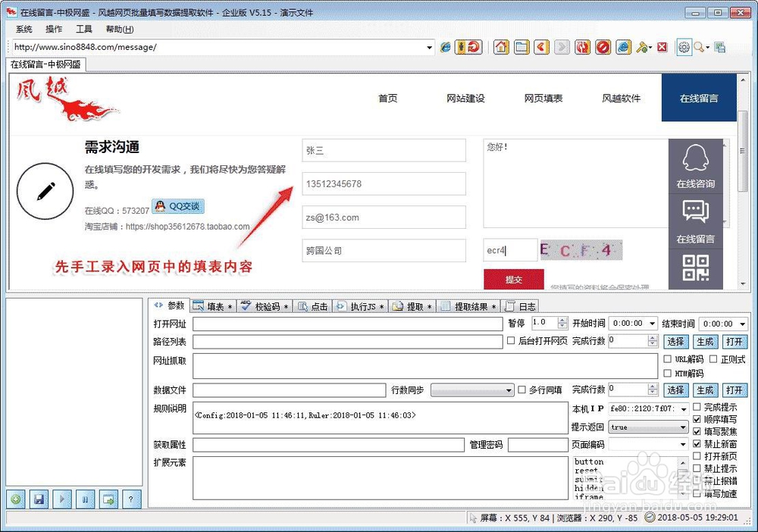Open the 提示返回 true dropdown
The height and width of the screenshot is (532, 758).
(x=683, y=427)
